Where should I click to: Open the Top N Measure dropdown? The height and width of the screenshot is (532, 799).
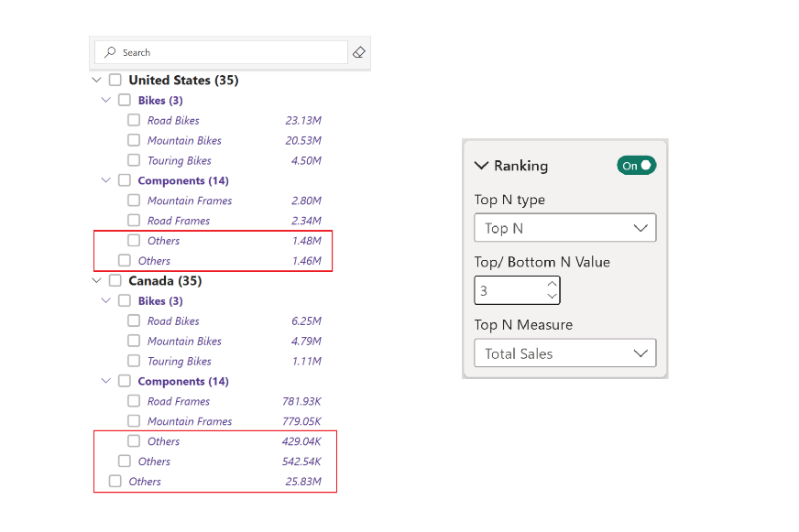pos(565,353)
